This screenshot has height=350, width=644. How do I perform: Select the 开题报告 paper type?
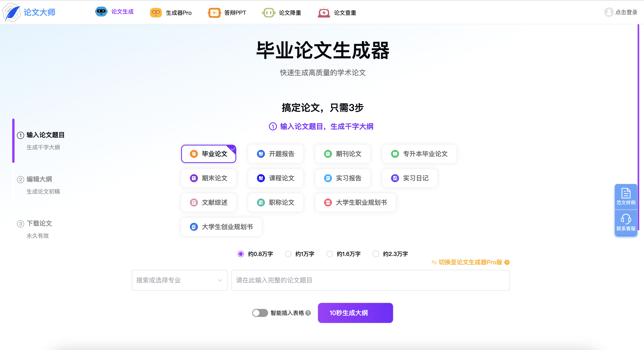click(276, 154)
